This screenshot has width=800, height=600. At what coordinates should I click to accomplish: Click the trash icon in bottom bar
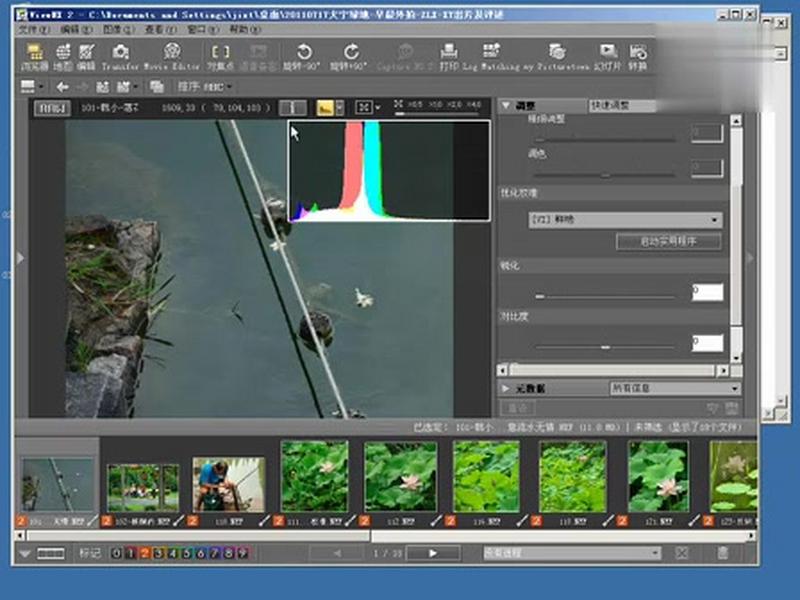[x=723, y=552]
